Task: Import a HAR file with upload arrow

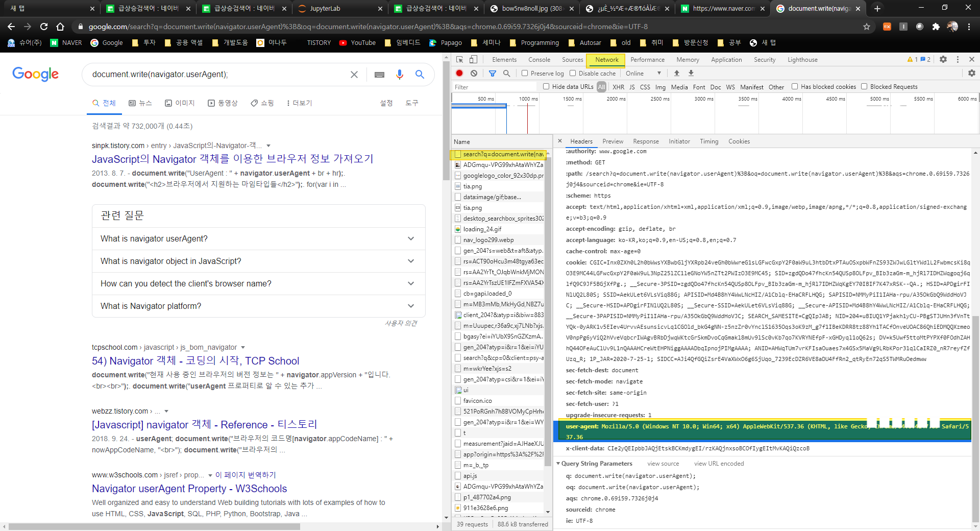Action: 677,73
